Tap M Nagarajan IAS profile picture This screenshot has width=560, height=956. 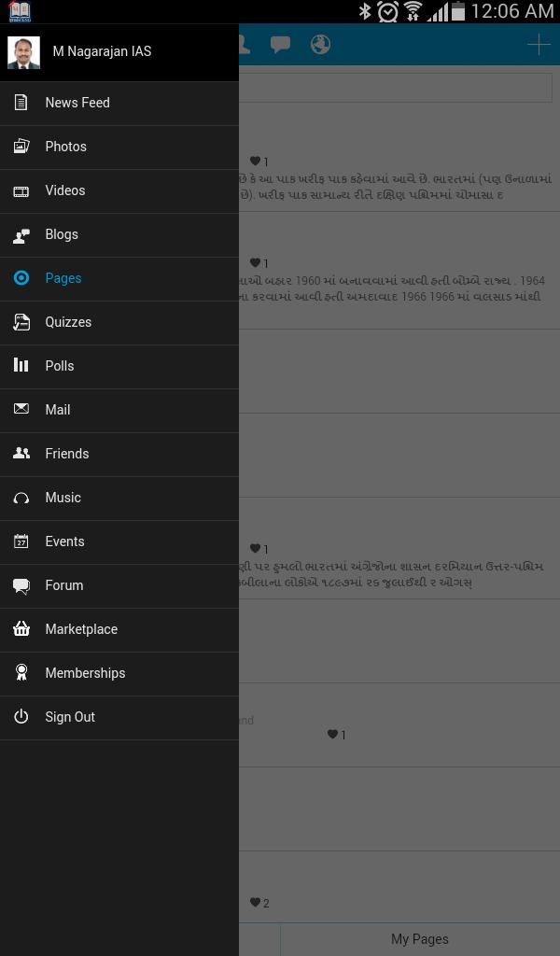pos(23,52)
